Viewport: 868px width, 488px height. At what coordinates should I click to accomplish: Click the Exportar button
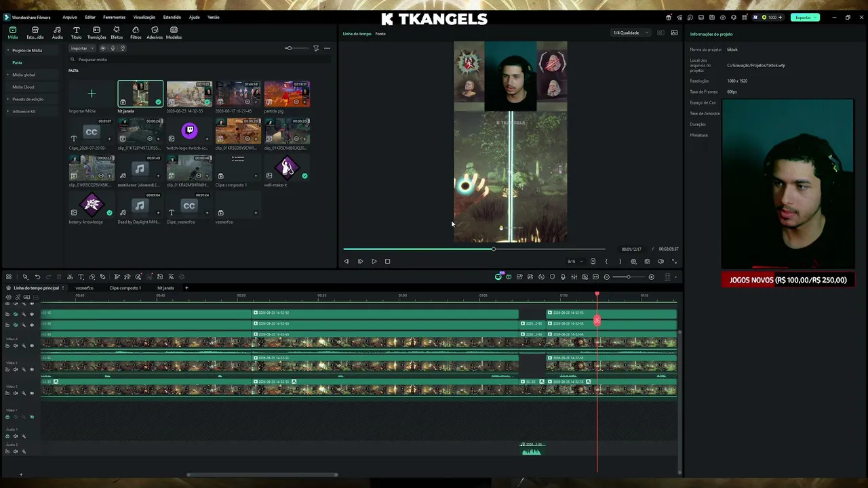click(x=804, y=17)
